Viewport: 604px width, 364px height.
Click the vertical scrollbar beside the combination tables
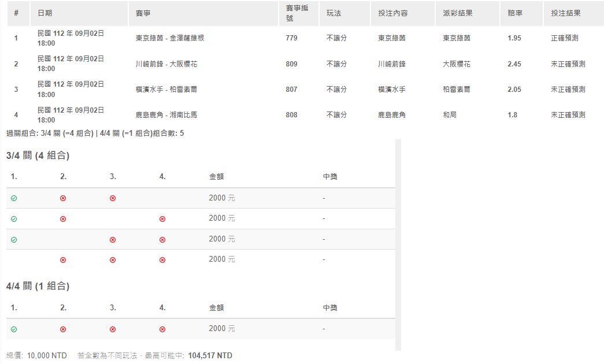pos(398,245)
